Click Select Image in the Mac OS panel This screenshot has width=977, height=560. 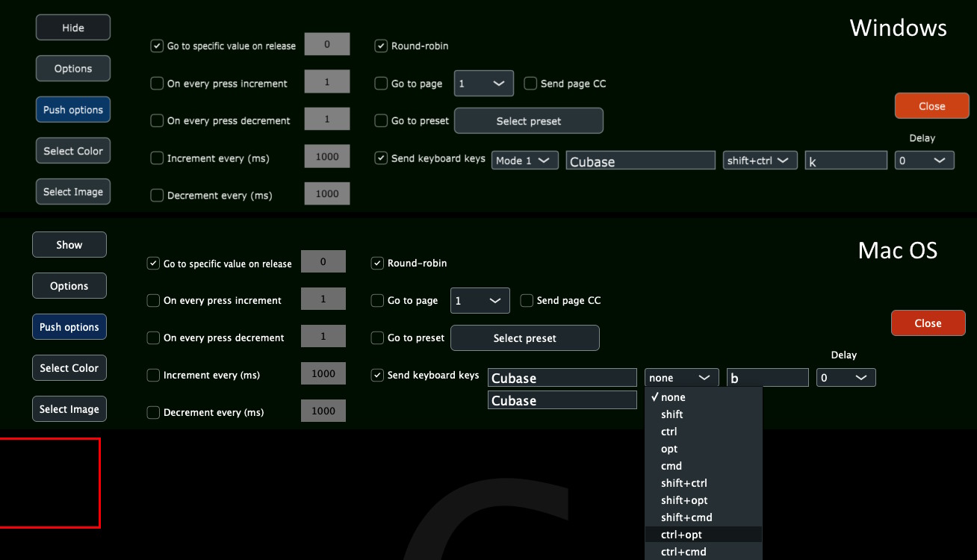pyautogui.click(x=69, y=409)
